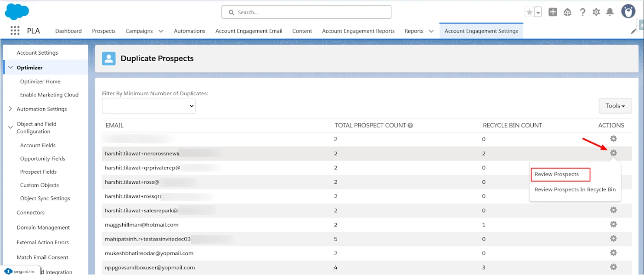The image size is (644, 275).
Task: Open the Setup gear icon in header
Action: pyautogui.click(x=596, y=12)
